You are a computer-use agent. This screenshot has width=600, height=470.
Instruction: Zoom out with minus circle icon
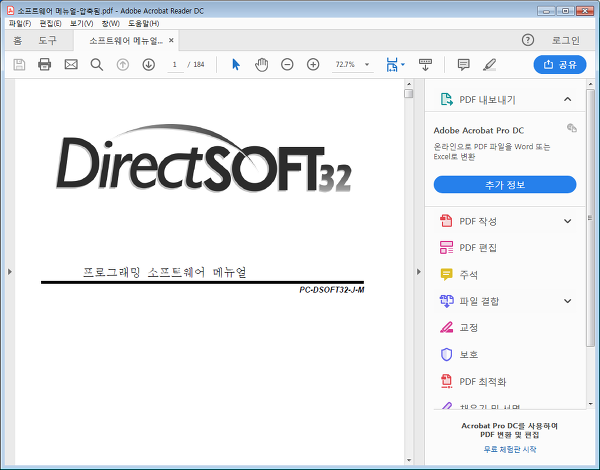click(287, 64)
